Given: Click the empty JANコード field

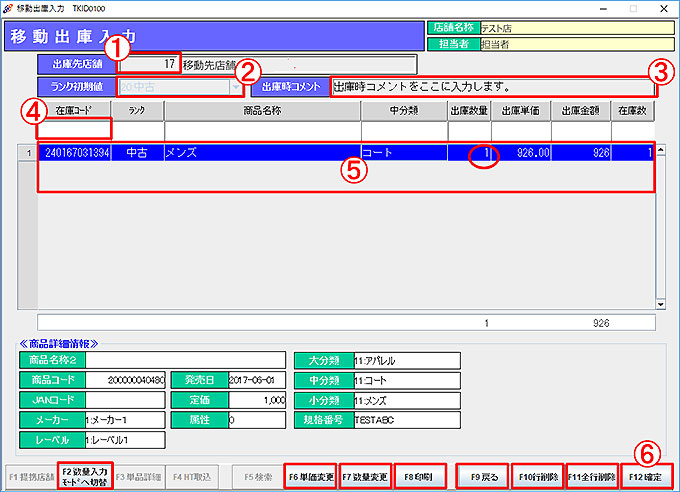Looking at the screenshot, I should 125,400.
